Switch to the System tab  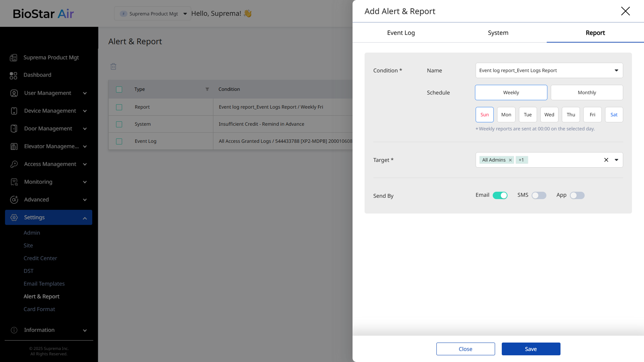coord(498,33)
